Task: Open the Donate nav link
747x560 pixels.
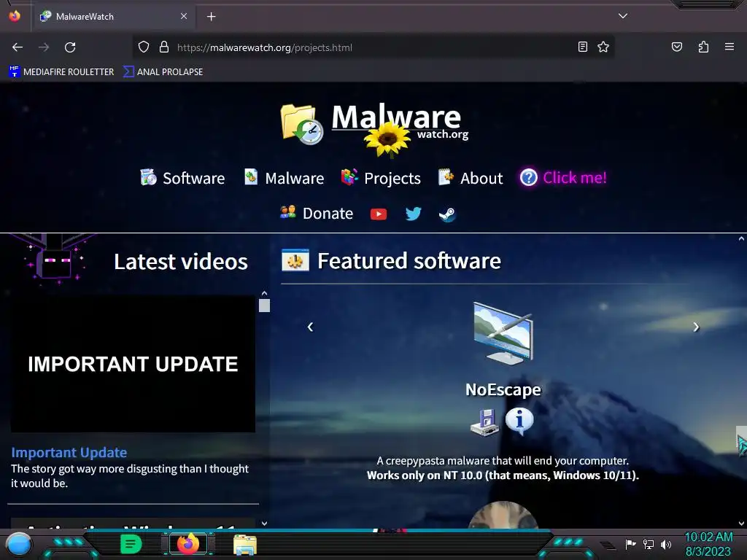Action: click(317, 213)
